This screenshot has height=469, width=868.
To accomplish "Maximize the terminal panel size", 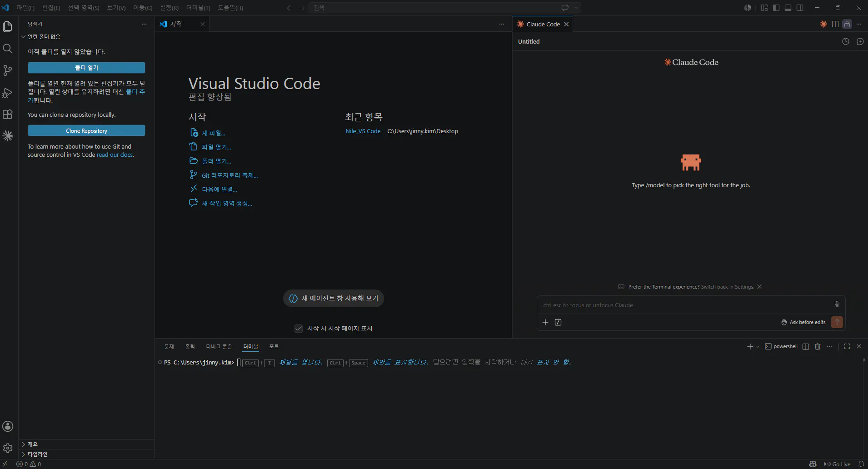I will [x=847, y=346].
